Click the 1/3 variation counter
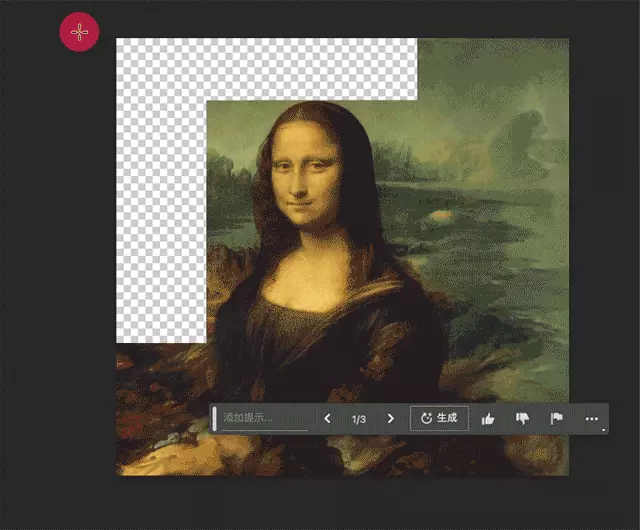The height and width of the screenshot is (530, 640). [358, 419]
